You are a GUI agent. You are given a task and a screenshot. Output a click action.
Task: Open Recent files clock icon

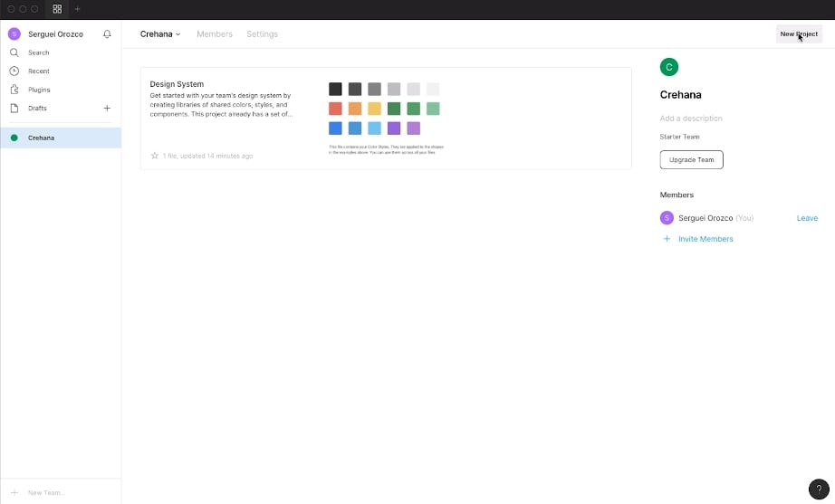click(x=14, y=71)
